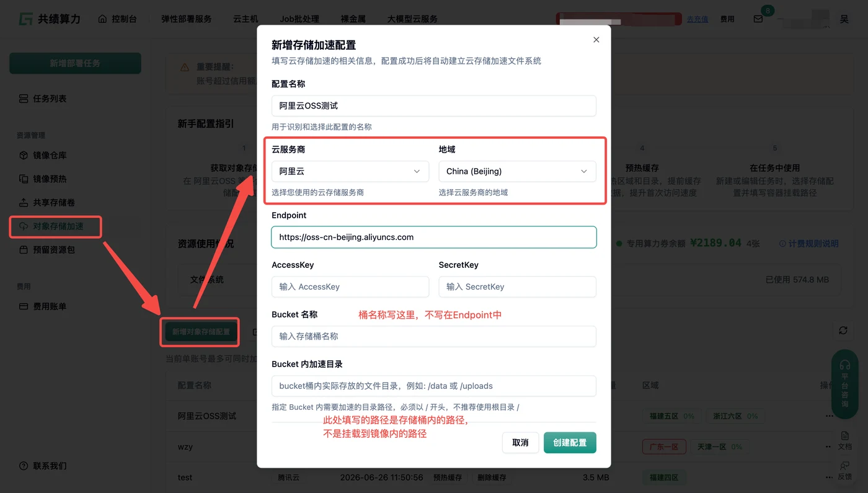Image resolution: width=868 pixels, height=493 pixels.
Task: Open the Job批处理 nav item
Action: (x=299, y=19)
